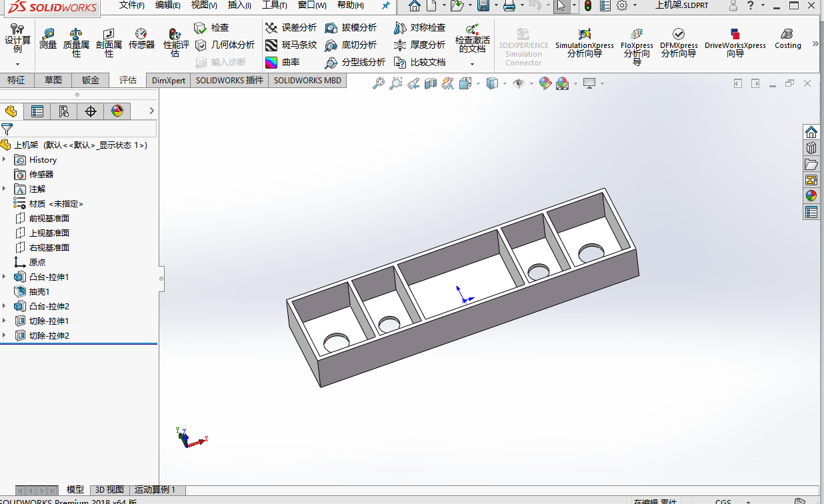Viewport: 824px width, 504px height.
Task: Show the DisplayManager tab
Action: point(117,111)
